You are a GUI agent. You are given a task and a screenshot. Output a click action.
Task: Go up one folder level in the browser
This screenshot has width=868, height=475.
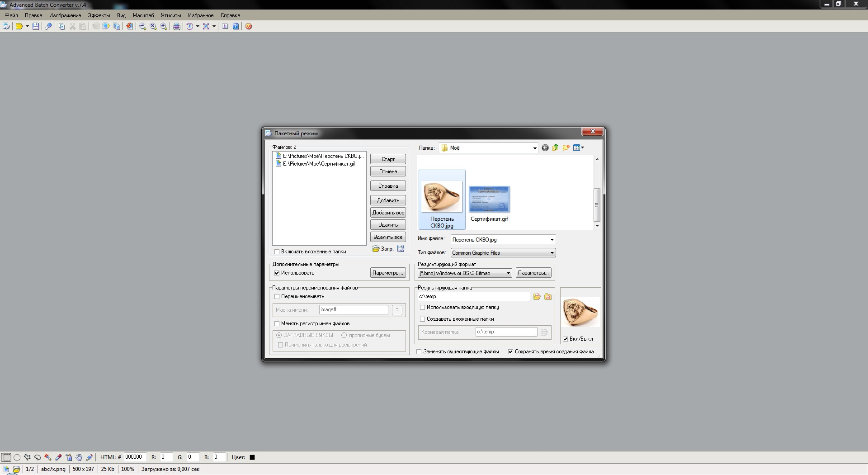click(x=556, y=147)
